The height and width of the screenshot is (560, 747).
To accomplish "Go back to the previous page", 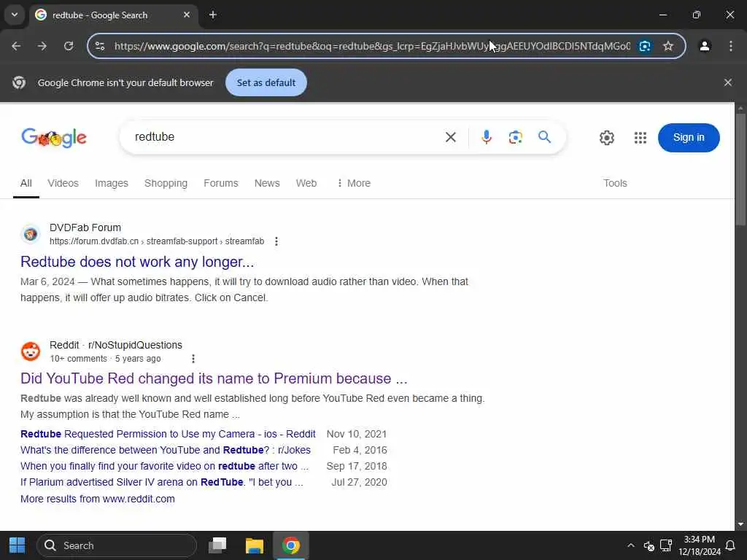I will pos(16,46).
